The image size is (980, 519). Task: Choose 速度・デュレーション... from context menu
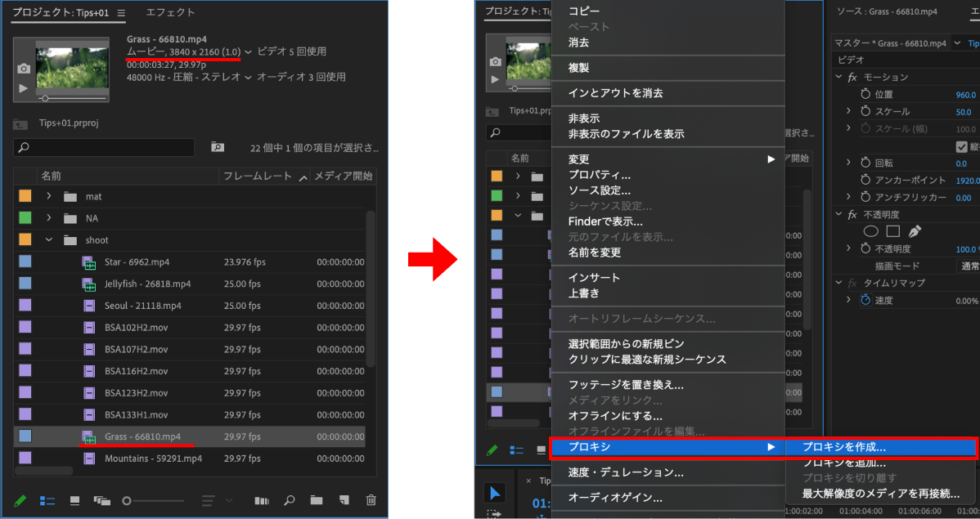pos(626,472)
